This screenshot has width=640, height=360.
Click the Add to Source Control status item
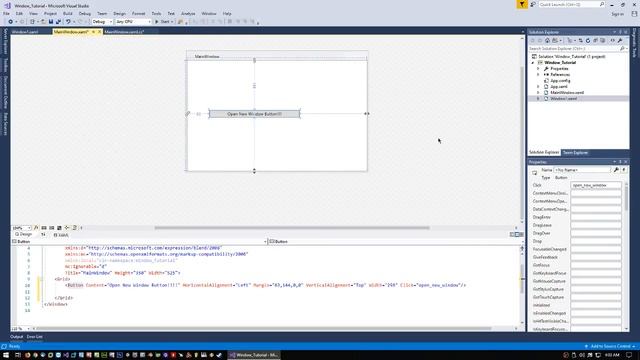click(x=610, y=346)
